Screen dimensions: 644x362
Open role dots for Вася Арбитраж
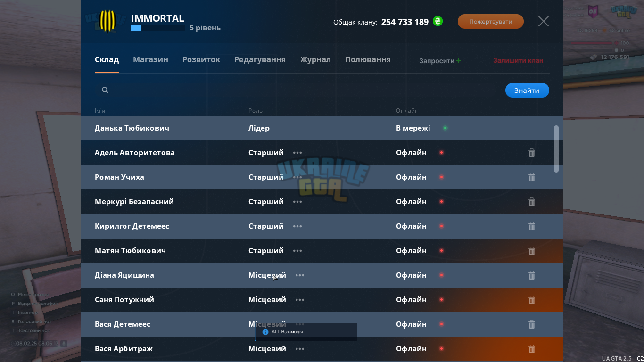coord(300,349)
